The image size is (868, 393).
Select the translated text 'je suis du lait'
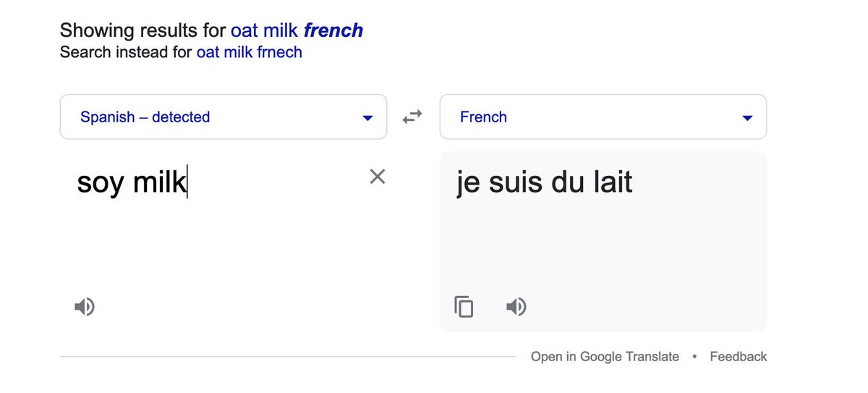(x=545, y=182)
